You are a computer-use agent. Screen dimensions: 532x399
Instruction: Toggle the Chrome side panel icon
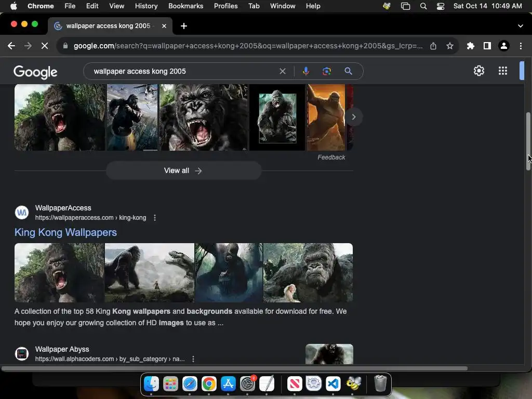tap(487, 46)
